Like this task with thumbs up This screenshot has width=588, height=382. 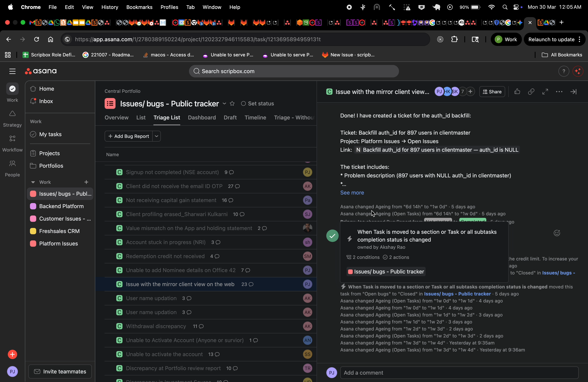click(517, 92)
